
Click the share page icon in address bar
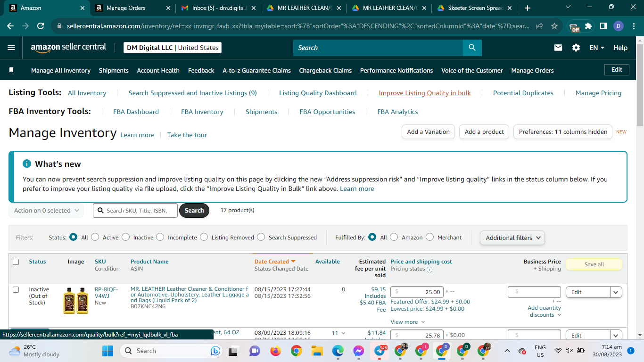tap(539, 26)
